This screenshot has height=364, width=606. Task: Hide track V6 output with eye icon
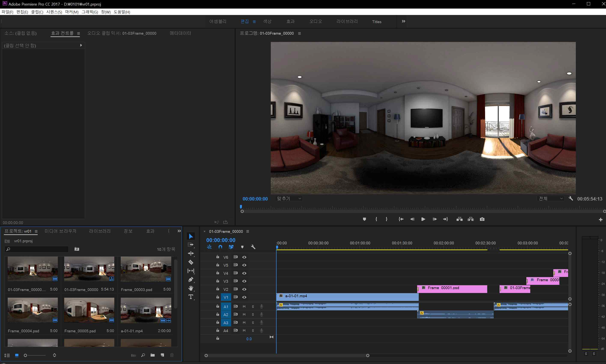[244, 257]
